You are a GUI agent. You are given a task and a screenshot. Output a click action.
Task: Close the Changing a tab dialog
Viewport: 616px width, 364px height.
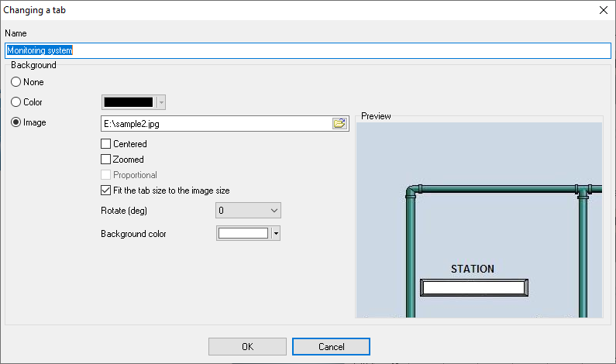click(603, 10)
